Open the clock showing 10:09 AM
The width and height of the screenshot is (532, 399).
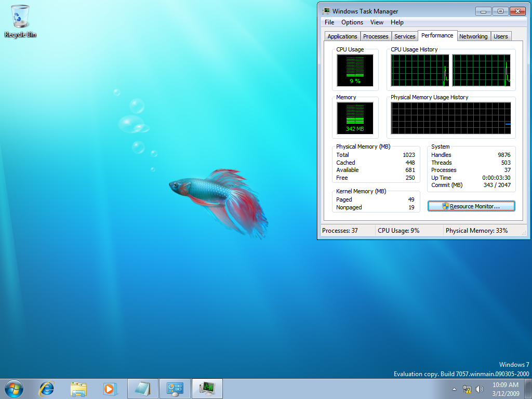(x=505, y=389)
